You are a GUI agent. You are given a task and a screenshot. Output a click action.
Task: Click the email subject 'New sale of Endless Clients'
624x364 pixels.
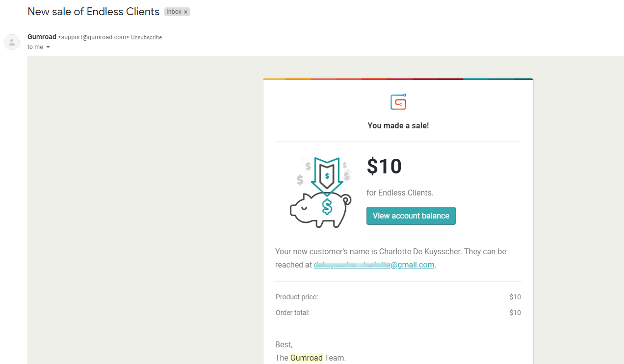click(94, 12)
